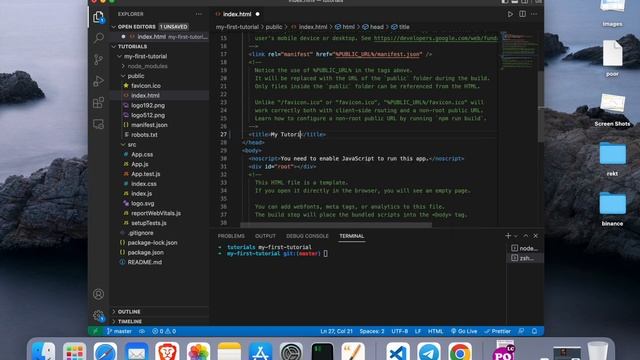Screen dimensions: 640x360
Task: Run the file with the play icon
Action: point(510,14)
